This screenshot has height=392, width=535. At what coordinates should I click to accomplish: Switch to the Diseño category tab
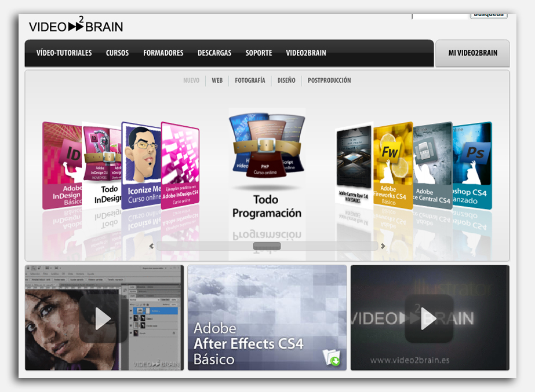point(286,80)
